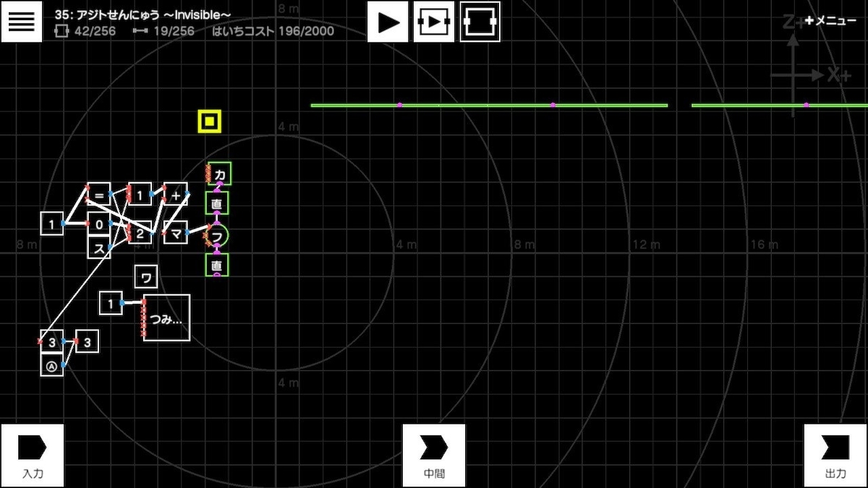Screen dimensions: 868x488
Task: Click the long green bar's right pink marker
Action: click(x=553, y=106)
